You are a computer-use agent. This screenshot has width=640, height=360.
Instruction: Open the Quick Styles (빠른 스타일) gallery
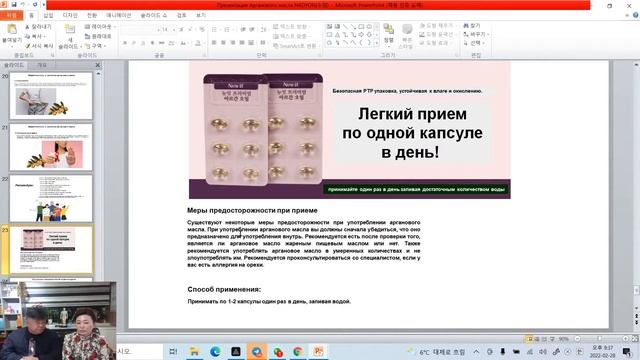(407, 36)
